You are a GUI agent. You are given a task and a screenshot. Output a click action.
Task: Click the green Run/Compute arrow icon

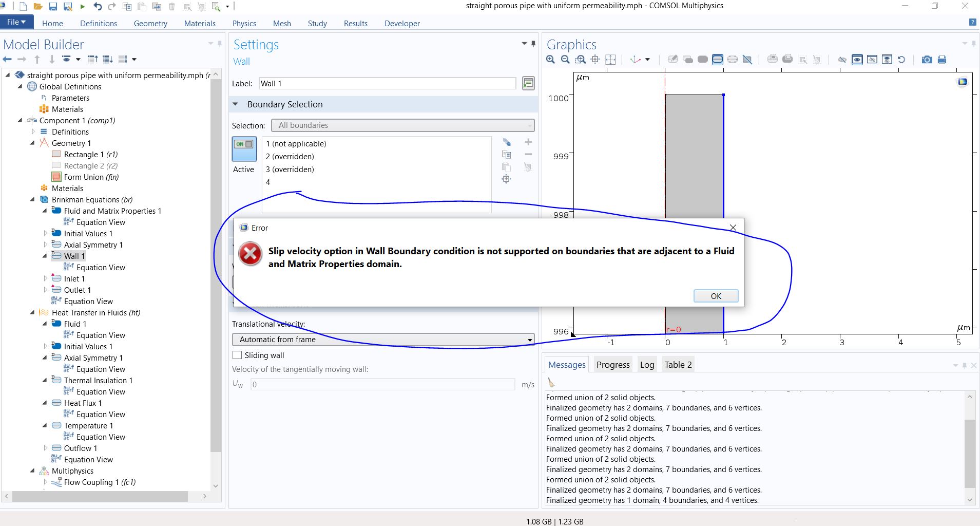click(83, 7)
